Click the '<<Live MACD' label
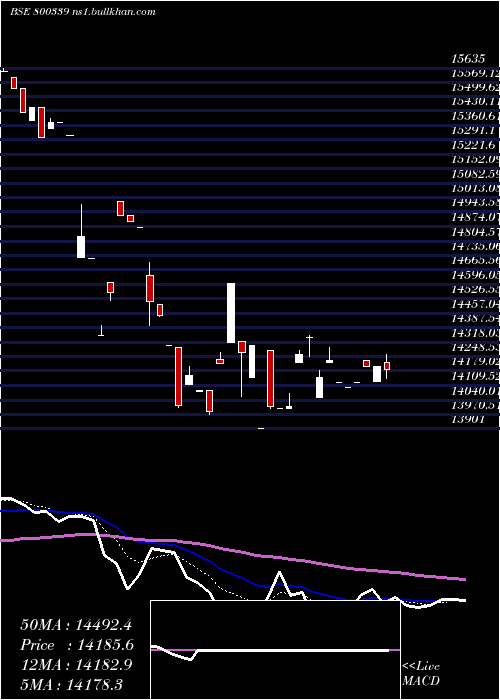Screen dimensions: 500x700 click(x=421, y=674)
